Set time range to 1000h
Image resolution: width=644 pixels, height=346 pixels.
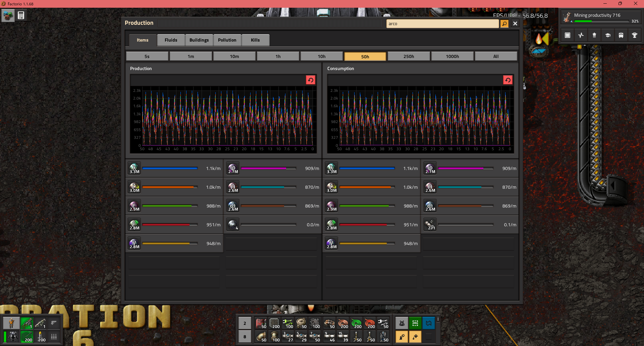click(x=452, y=56)
